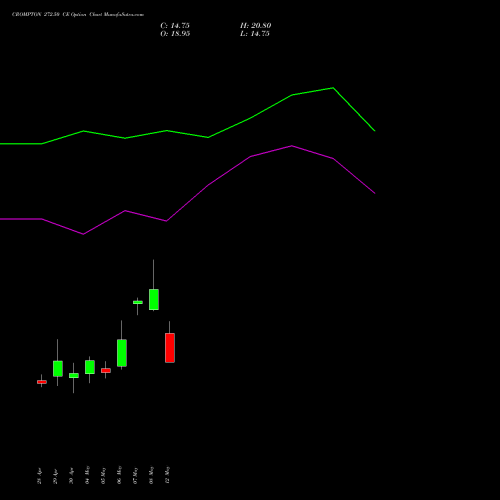Click the green candlestick for 29 Apr
The width and height of the screenshot is (500, 500).
tap(58, 368)
